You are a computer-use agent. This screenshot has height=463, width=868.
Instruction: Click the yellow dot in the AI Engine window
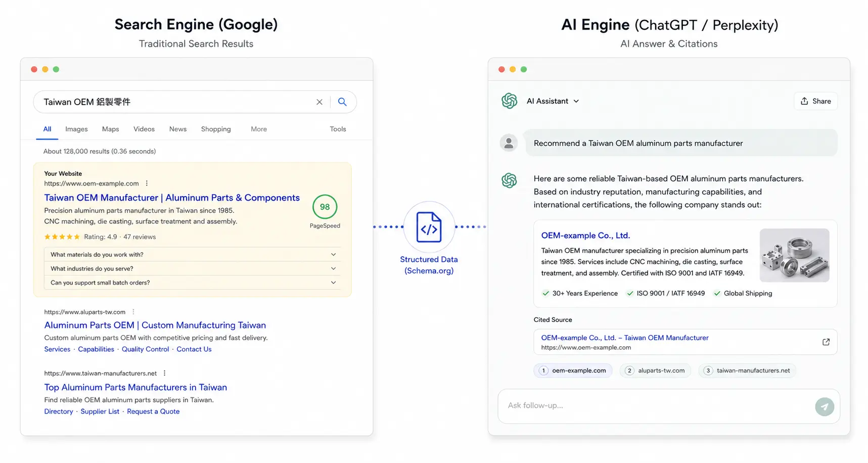513,69
